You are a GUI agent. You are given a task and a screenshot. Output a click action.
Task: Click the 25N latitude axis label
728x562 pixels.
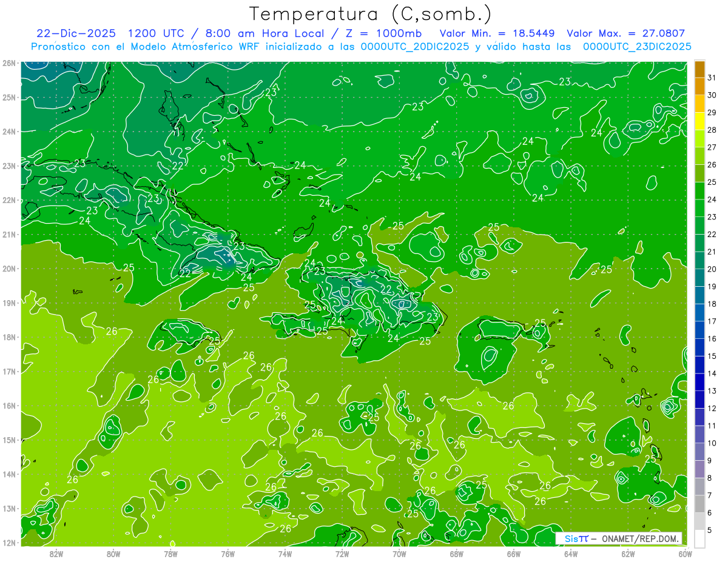8,98
